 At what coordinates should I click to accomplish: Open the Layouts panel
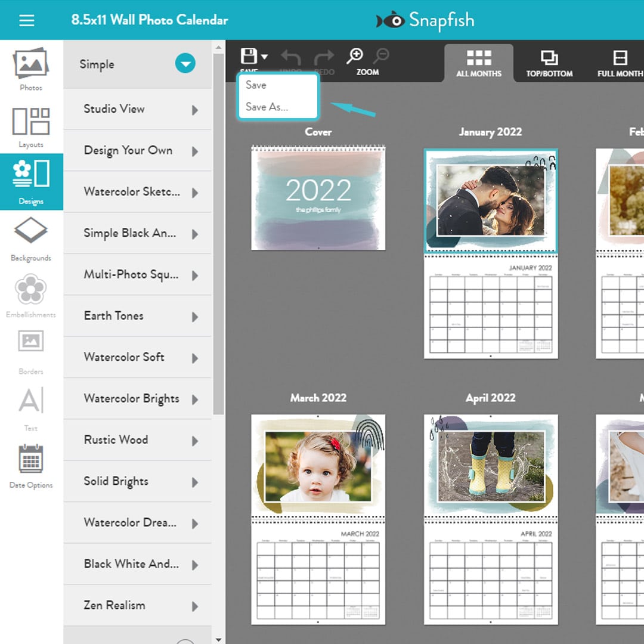click(31, 126)
